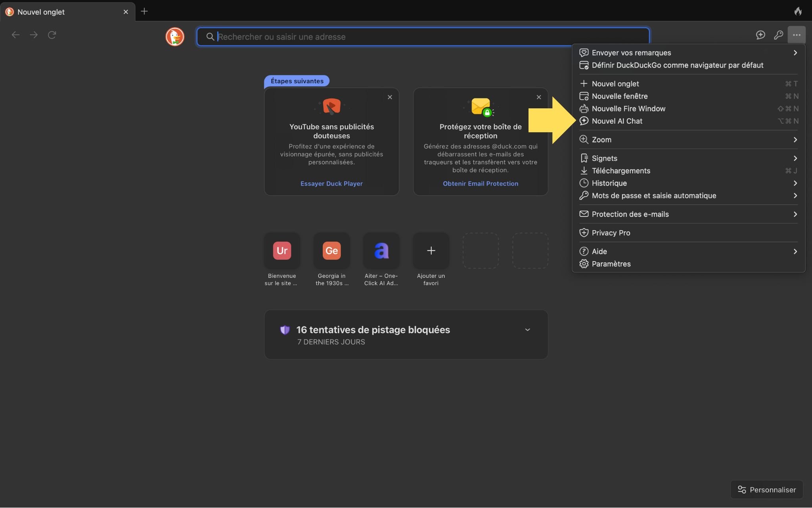Toggle the three-dots options menu button
Image resolution: width=812 pixels, height=508 pixels.
[797, 35]
